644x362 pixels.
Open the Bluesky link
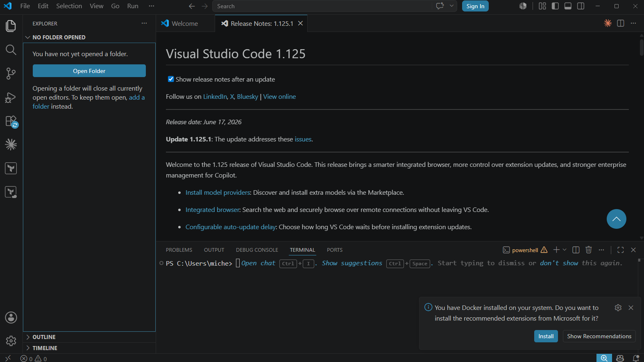(247, 97)
